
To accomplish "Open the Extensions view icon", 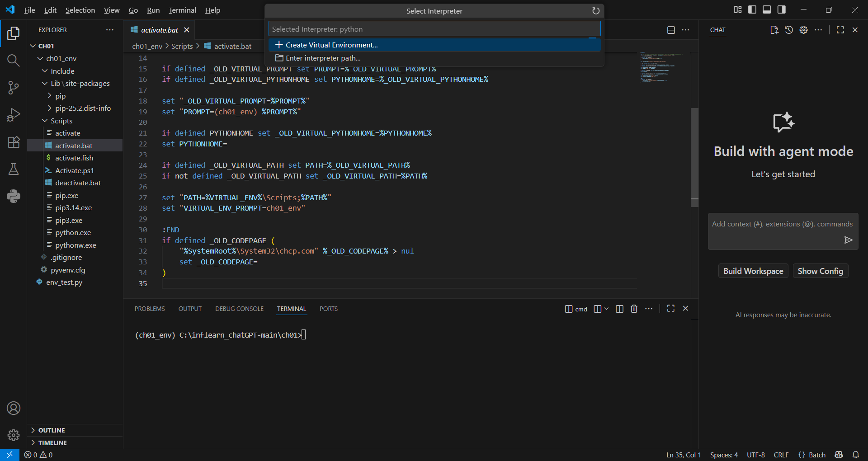I will tap(14, 142).
